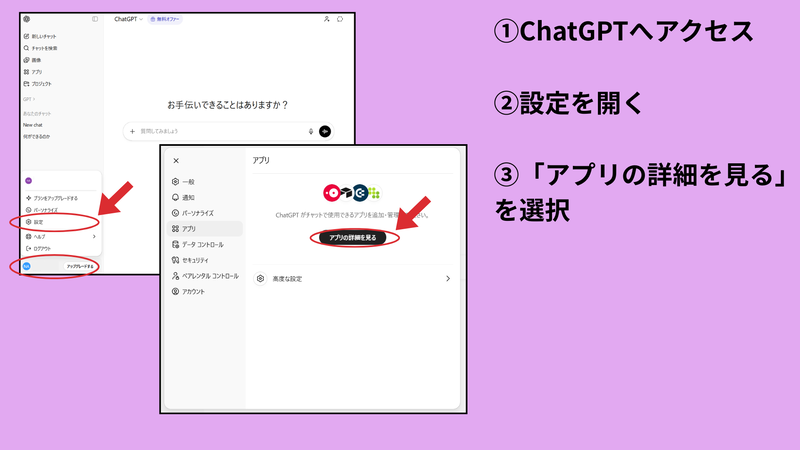The height and width of the screenshot is (450, 800).
Task: Open アプリ in the main chat sidebar
Action: (33, 72)
